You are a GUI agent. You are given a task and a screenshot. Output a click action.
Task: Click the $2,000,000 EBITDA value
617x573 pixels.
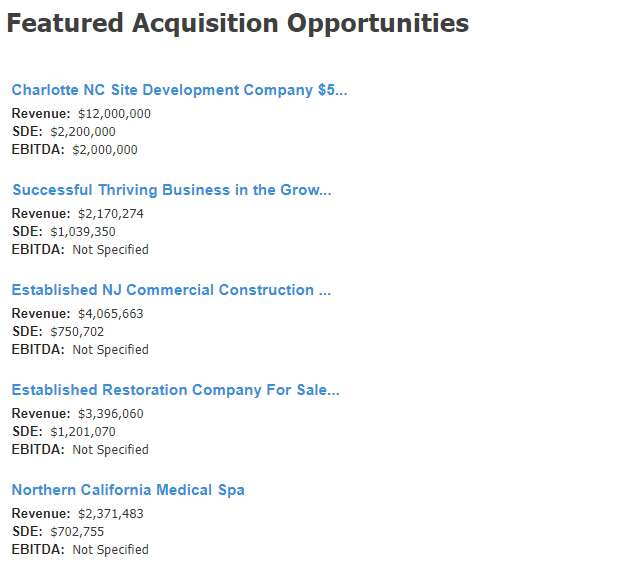[105, 150]
